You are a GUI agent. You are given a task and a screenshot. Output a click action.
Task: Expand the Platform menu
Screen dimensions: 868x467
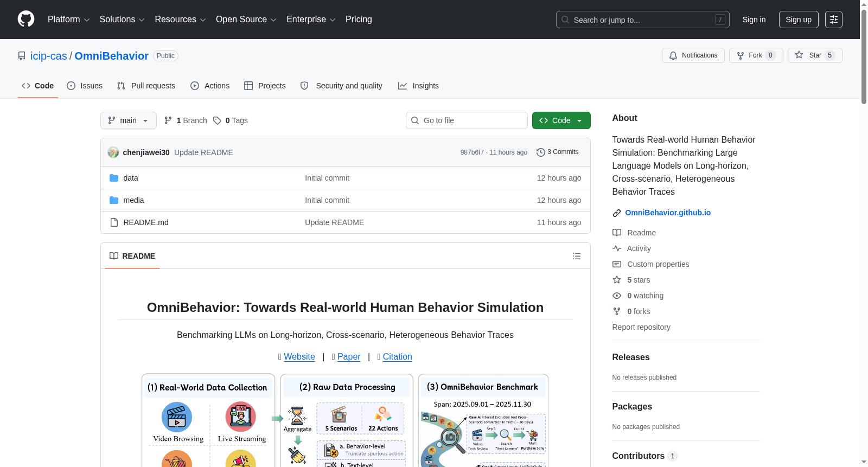pos(68,20)
